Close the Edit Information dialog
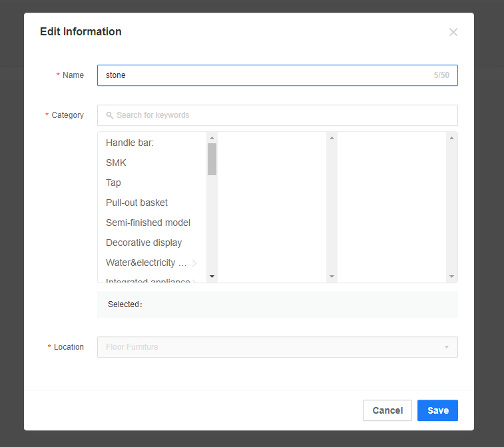Image resolution: width=504 pixels, height=447 pixels. (453, 32)
